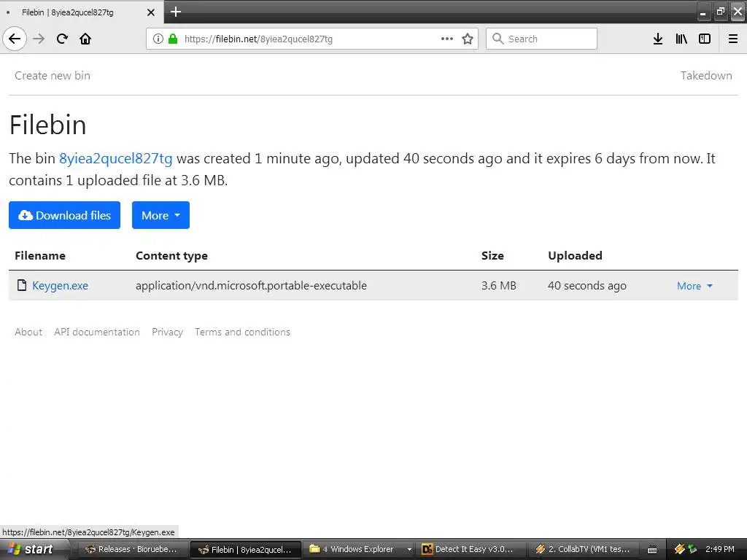Click the Size column header
The image size is (747, 560).
(x=492, y=256)
